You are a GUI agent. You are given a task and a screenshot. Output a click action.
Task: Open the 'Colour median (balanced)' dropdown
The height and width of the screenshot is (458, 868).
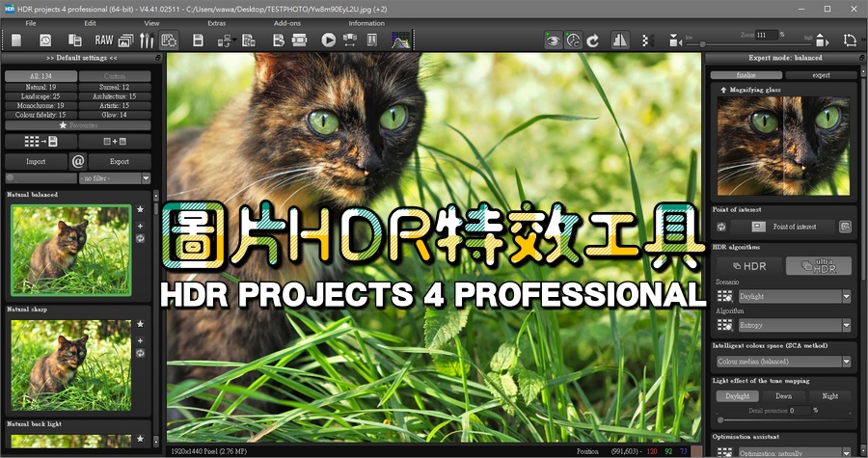[783, 362]
